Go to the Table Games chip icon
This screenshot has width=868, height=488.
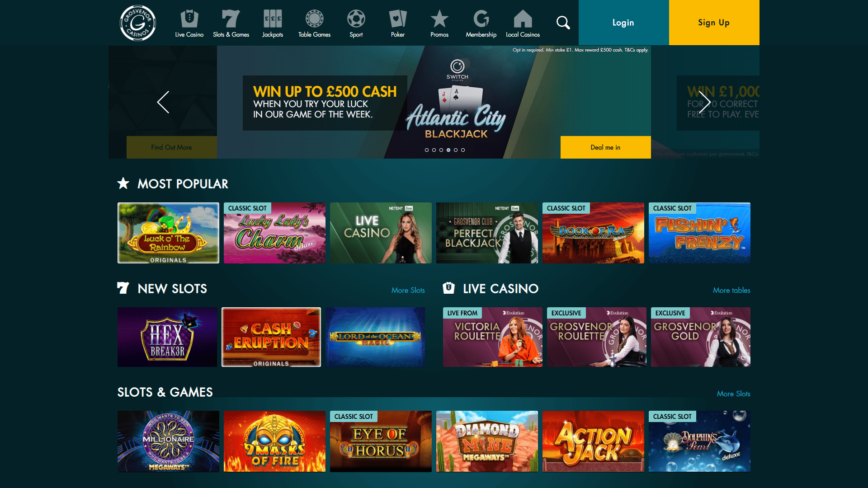pos(314,19)
